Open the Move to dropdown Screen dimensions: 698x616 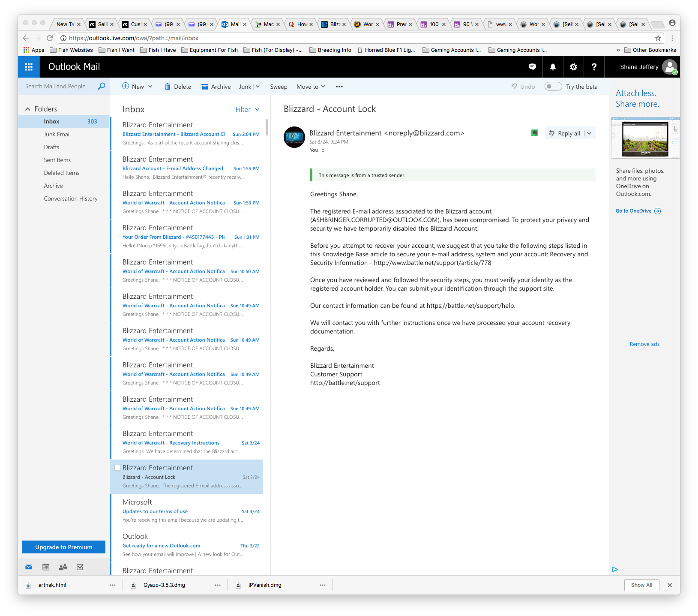(x=311, y=87)
